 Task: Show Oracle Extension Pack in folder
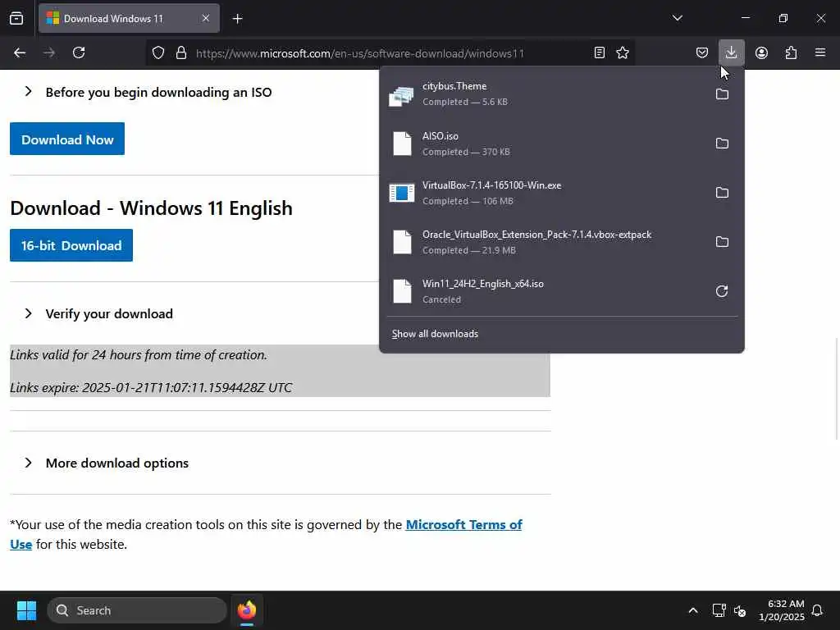click(722, 242)
